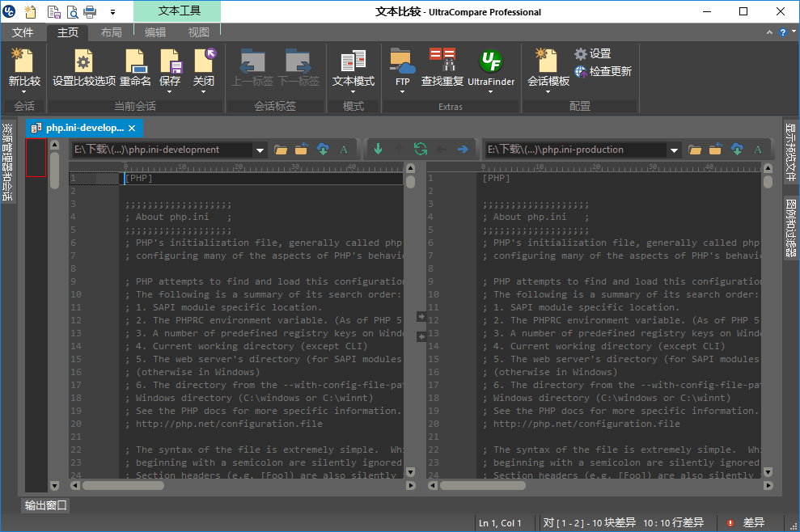This screenshot has width=800, height=532.
Task: Click the green refresh compare icon
Action: tap(420, 150)
